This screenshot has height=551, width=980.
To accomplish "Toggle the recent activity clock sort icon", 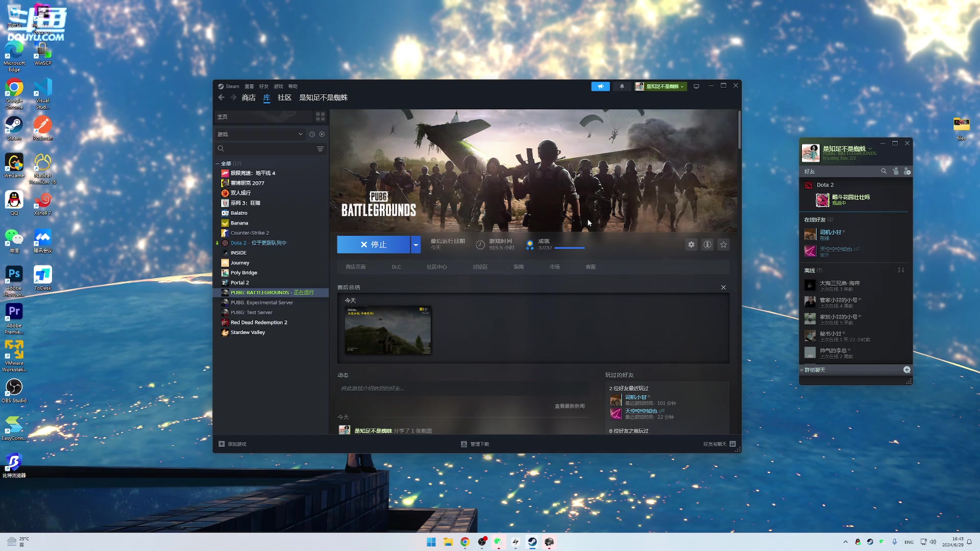I will [x=312, y=134].
